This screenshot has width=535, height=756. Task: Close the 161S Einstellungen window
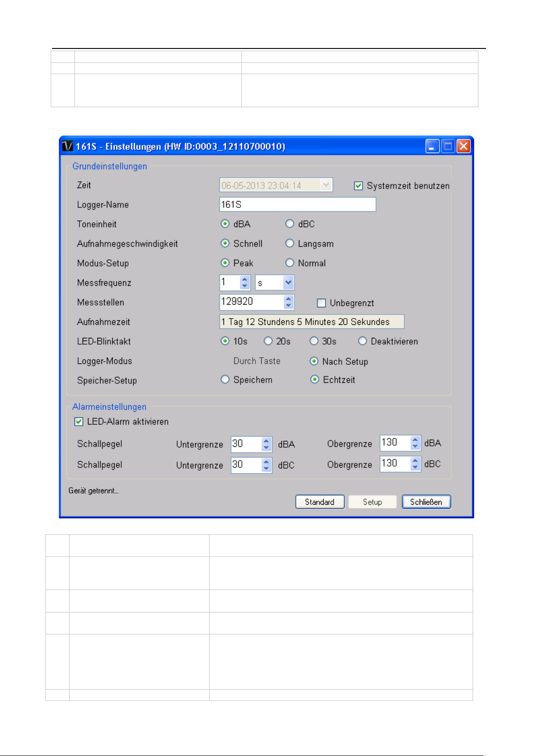coord(464,146)
